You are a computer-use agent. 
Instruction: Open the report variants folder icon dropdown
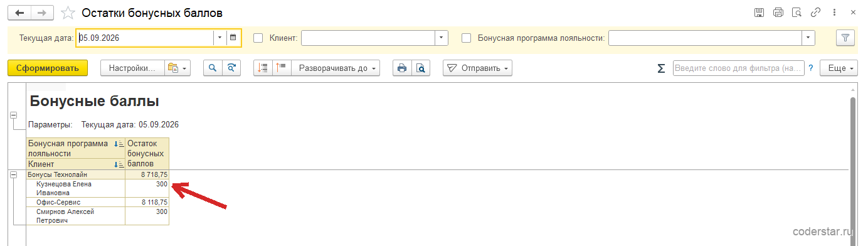[x=177, y=68]
